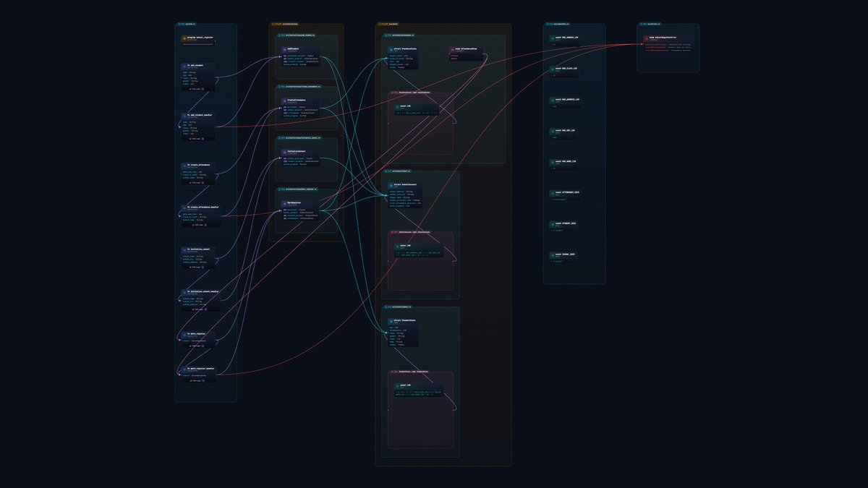Select the const LEN node inside AttendanceState impl
Image resolution: width=868 pixels, height=488 pixels.
click(x=416, y=108)
